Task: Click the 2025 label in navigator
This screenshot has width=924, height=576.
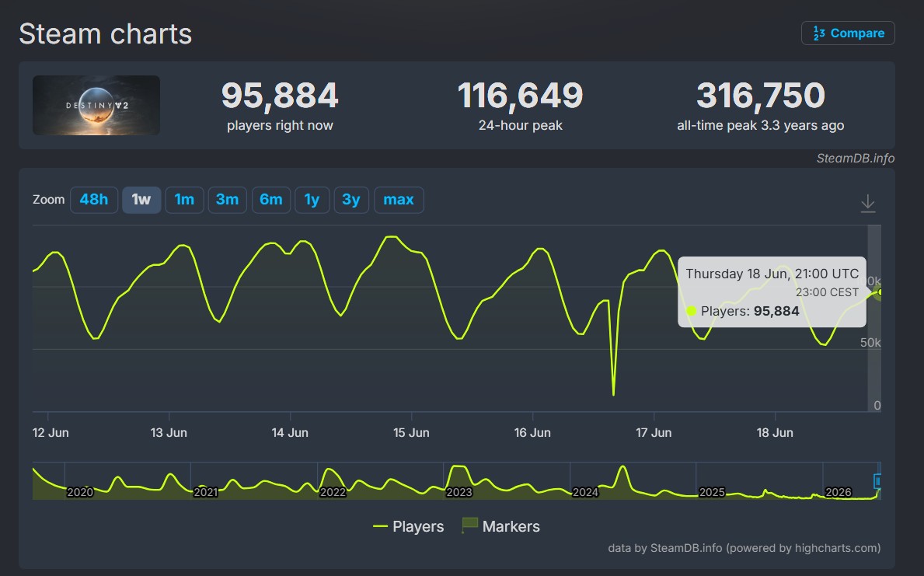Action: [x=712, y=492]
